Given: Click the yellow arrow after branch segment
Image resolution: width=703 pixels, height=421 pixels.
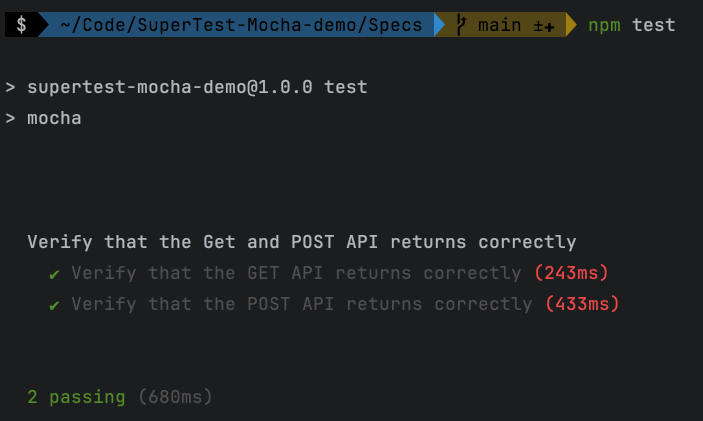Looking at the screenshot, I should click(x=571, y=25).
